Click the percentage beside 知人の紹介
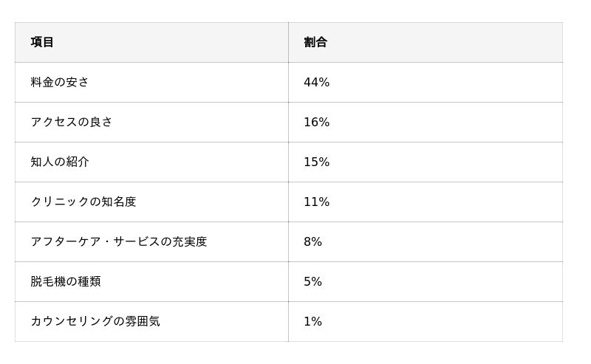 317,162
